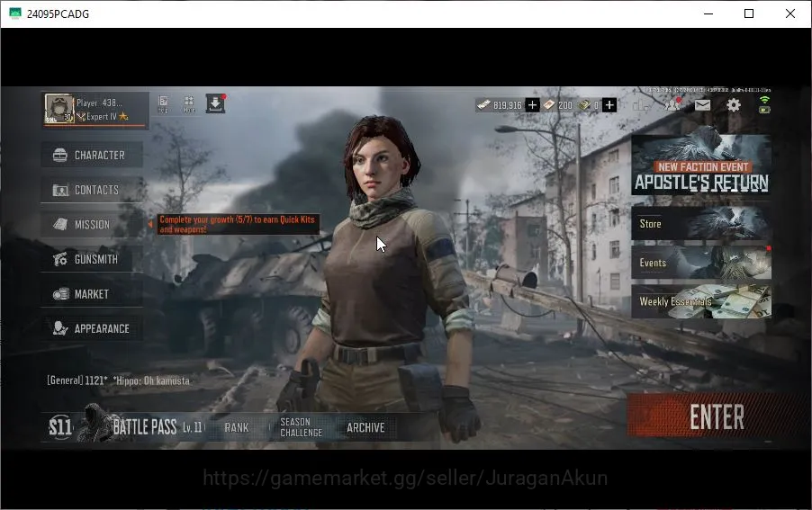This screenshot has width=812, height=510.
Task: Open the MARKET menu
Action: pos(92,294)
